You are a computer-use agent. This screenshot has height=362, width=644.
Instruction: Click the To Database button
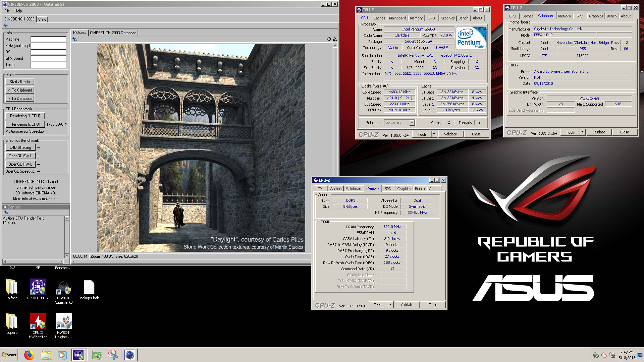[x=20, y=99]
